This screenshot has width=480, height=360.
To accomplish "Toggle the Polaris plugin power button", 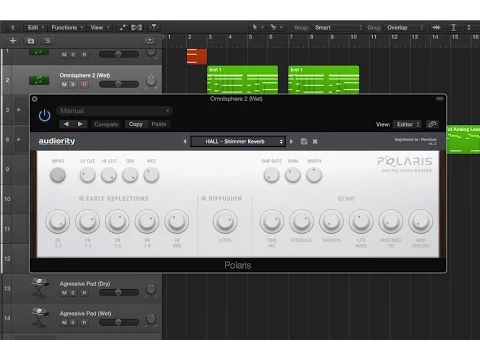I will 44,116.
